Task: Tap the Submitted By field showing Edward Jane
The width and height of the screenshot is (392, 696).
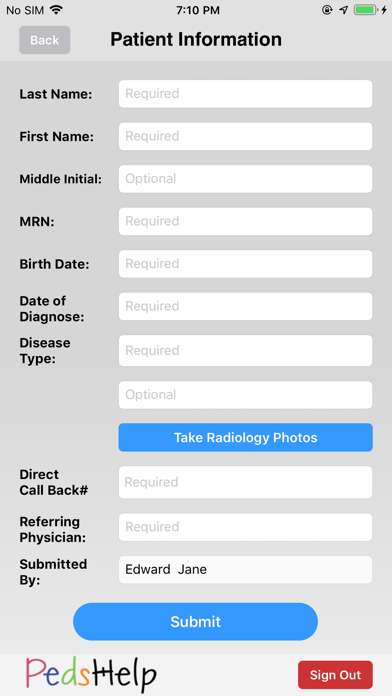Action: click(245, 569)
